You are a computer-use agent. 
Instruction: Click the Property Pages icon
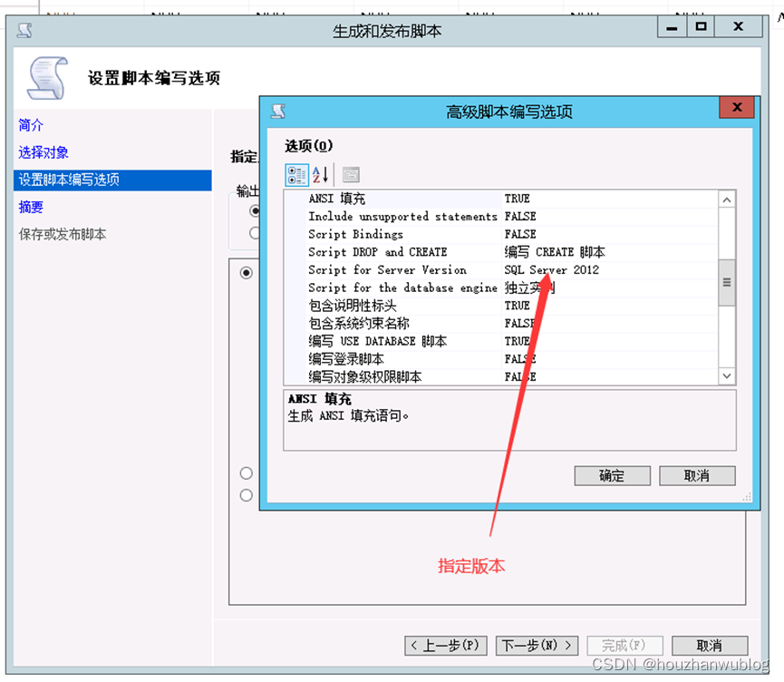pos(351,174)
